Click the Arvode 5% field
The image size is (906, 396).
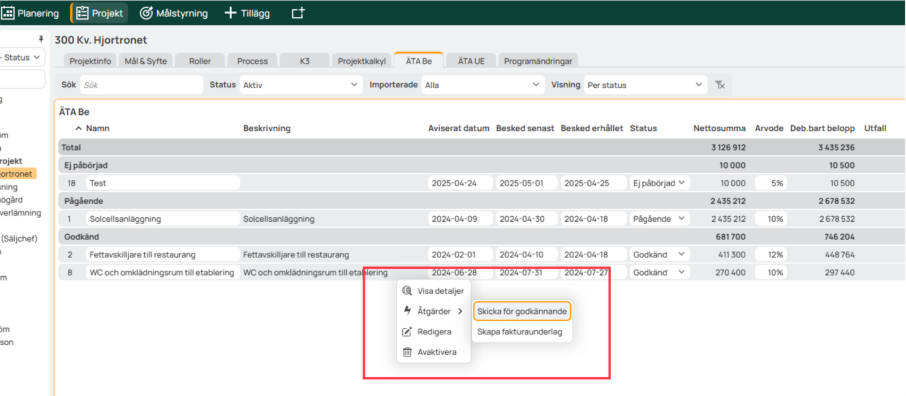[771, 183]
